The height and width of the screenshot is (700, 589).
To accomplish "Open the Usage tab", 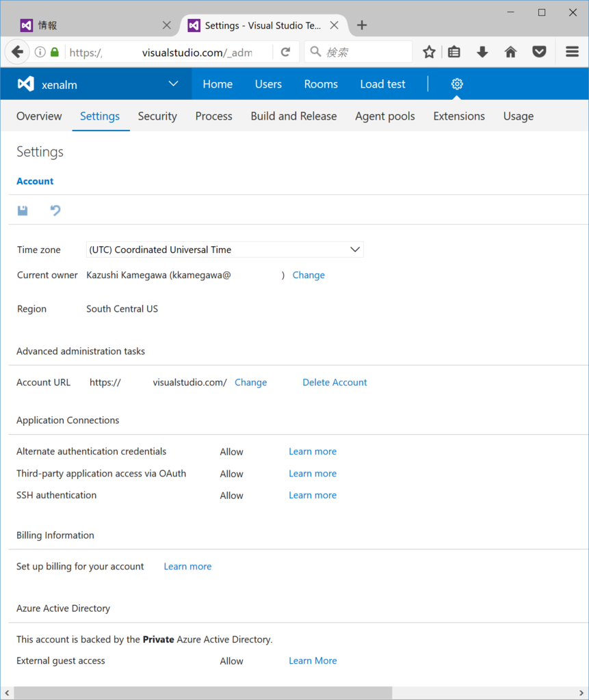I will (519, 116).
